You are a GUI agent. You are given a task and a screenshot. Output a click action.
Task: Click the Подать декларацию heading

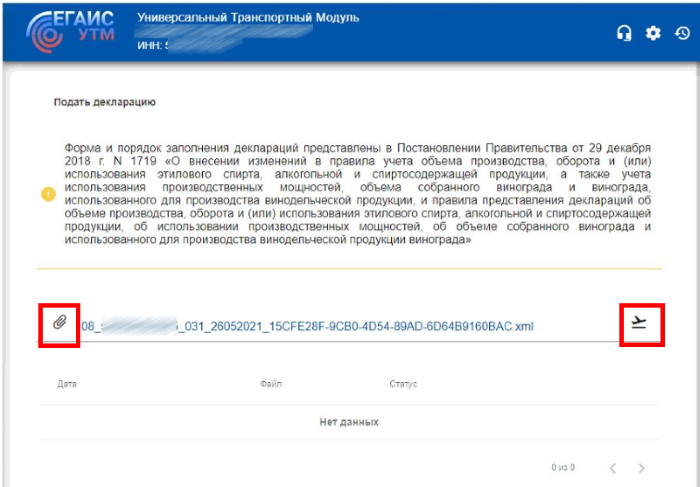[x=105, y=102]
